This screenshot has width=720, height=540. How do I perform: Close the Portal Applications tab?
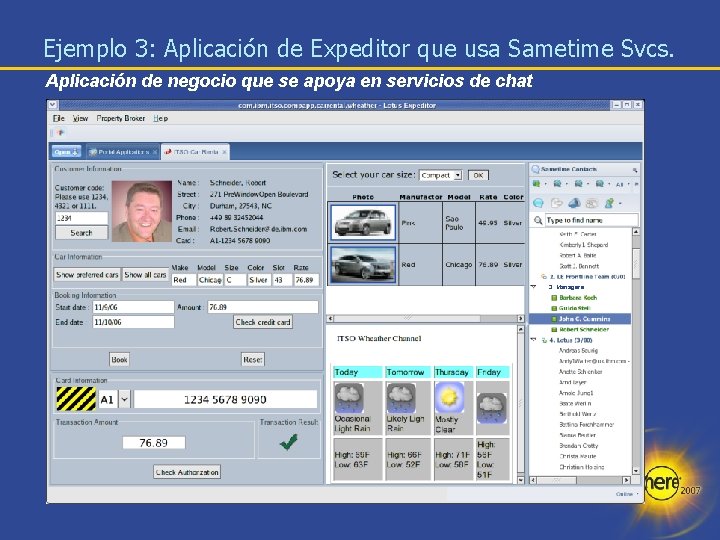point(155,152)
